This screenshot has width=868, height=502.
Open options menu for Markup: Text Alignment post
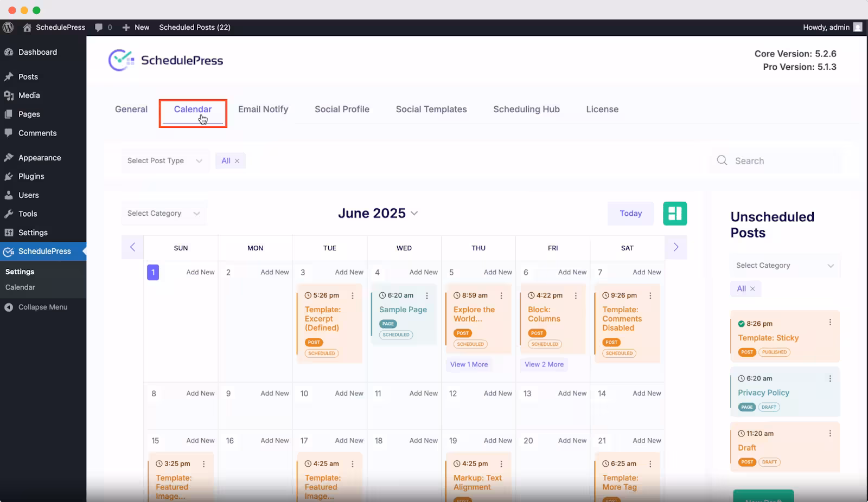click(x=501, y=464)
